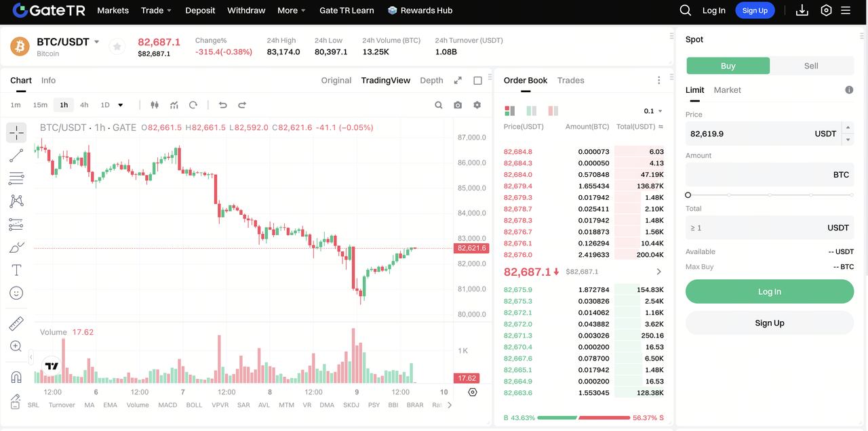Click the chart refresh icon

pyautogui.click(x=193, y=105)
